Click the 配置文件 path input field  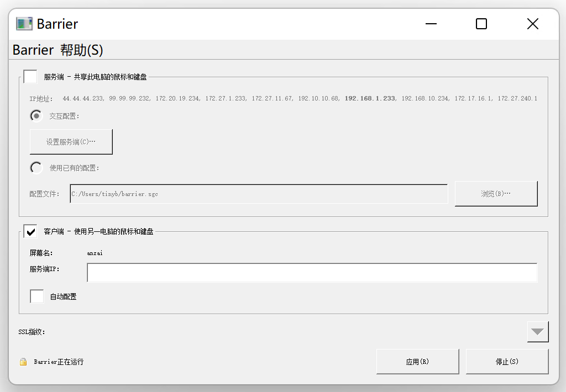259,194
